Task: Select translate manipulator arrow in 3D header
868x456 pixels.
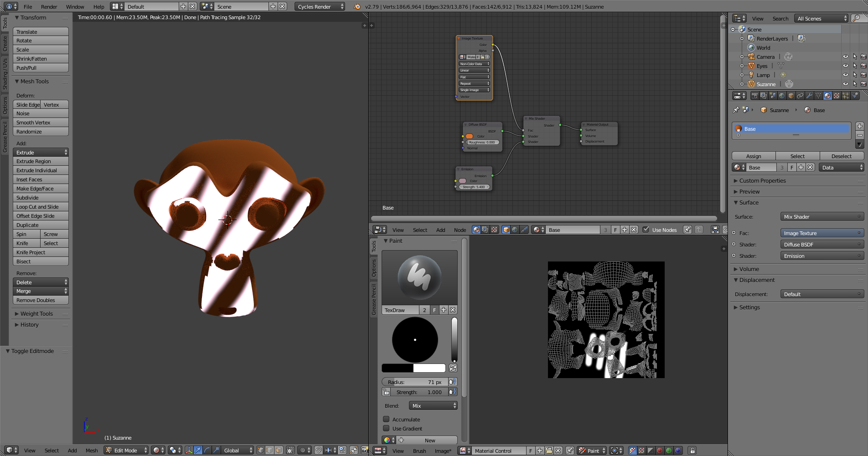Action: (x=198, y=450)
